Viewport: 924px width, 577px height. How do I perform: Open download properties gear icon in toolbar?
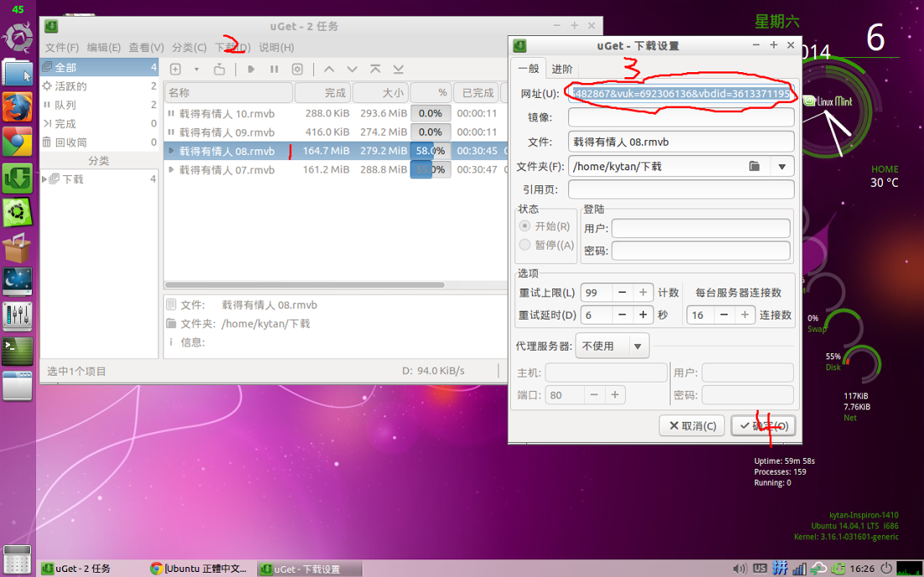click(x=298, y=70)
